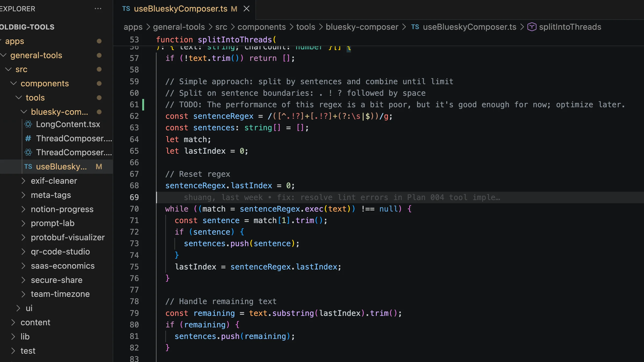Expand the exif-cleaner folder

tap(23, 181)
